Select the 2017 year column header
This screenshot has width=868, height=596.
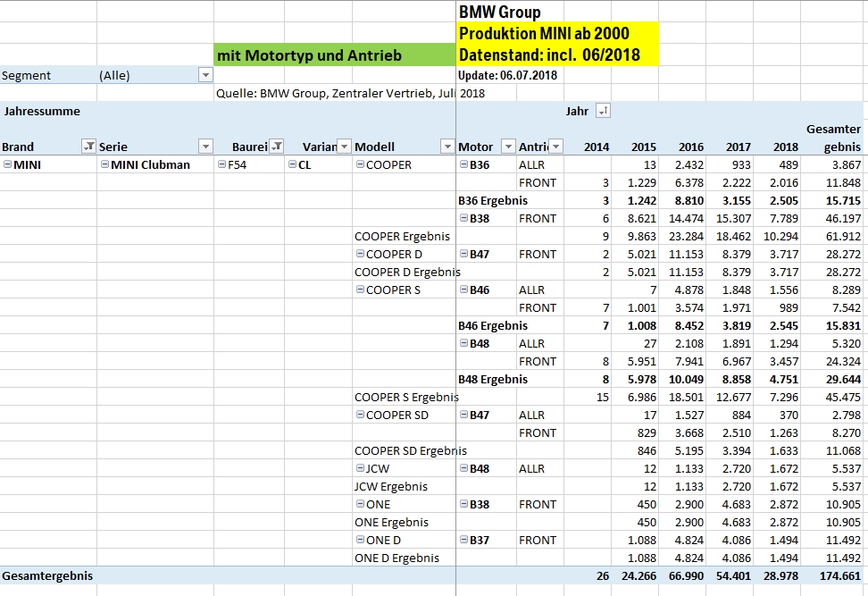pos(738,147)
